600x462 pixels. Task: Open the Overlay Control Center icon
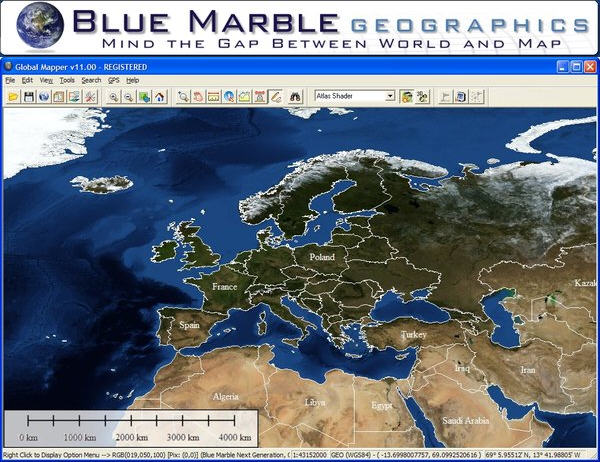point(59,96)
